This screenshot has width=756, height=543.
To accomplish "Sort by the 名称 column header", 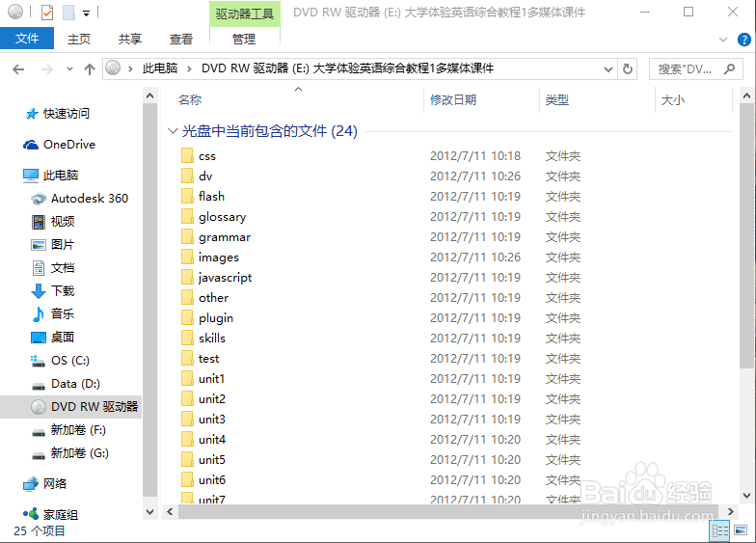I will coord(190,100).
